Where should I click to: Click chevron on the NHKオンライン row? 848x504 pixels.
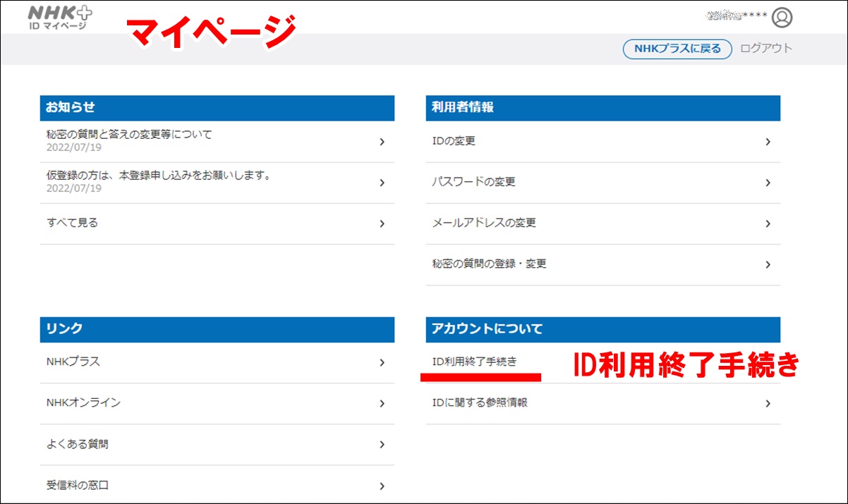[382, 403]
